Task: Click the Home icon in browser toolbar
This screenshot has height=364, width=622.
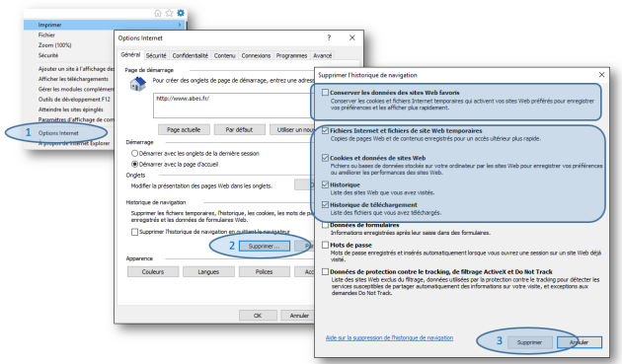Action: (x=158, y=13)
